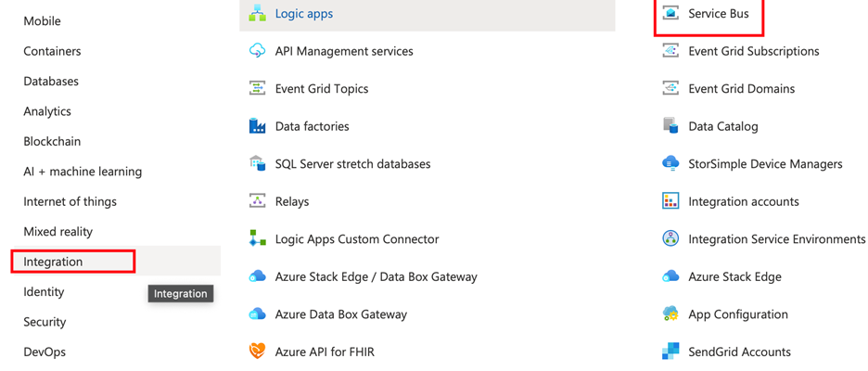Click the Logic apps icon

pos(258,13)
